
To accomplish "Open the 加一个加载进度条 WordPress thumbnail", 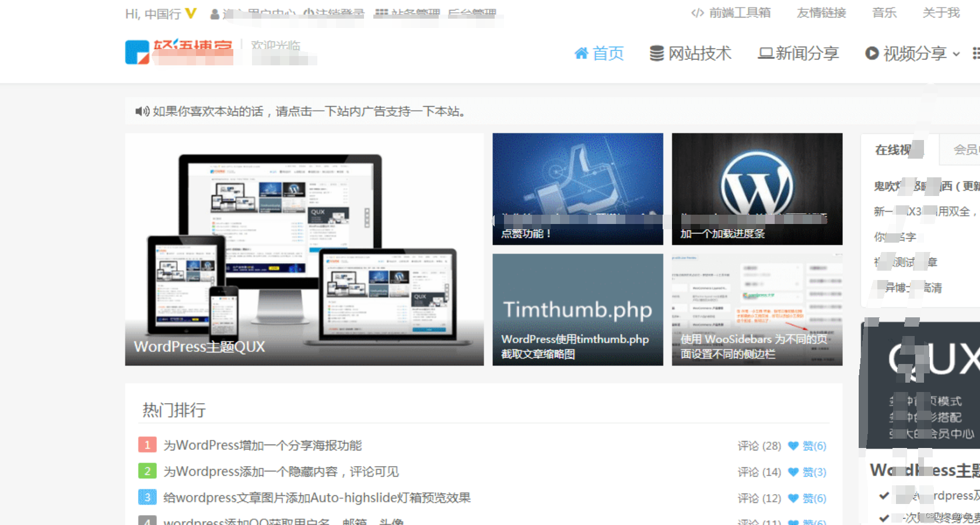I will [757, 189].
